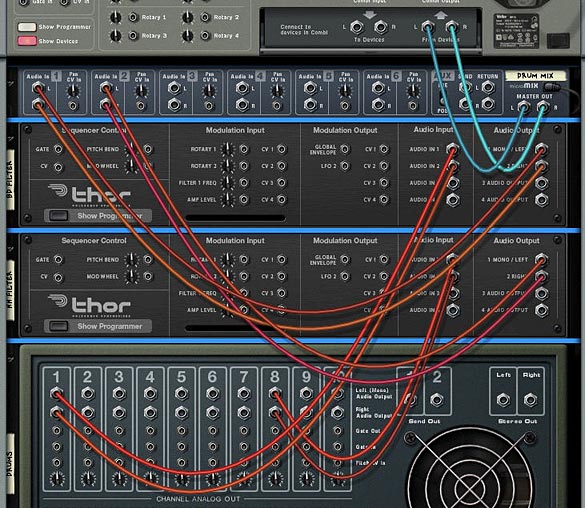Image resolution: width=585 pixels, height=508 pixels.
Task: Click the mixer Master Out right jack
Action: point(543,108)
